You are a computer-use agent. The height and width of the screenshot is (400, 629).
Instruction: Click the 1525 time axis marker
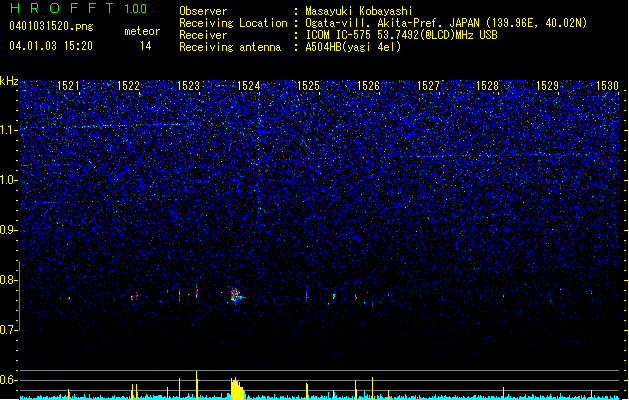point(308,86)
